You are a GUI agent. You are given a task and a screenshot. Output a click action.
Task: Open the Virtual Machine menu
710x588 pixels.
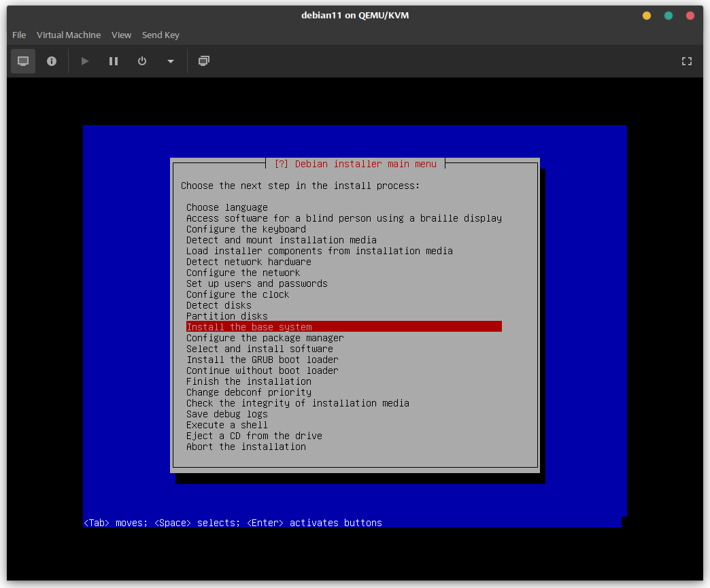[x=69, y=35]
